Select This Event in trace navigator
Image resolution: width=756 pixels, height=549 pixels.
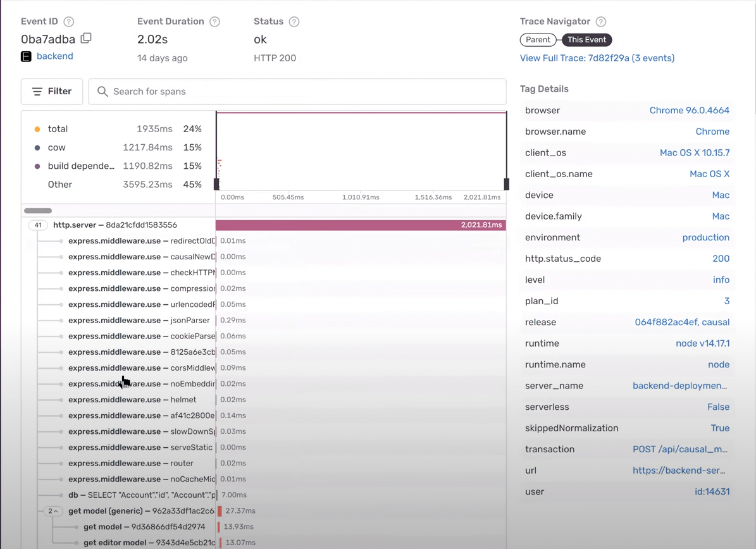coord(586,40)
